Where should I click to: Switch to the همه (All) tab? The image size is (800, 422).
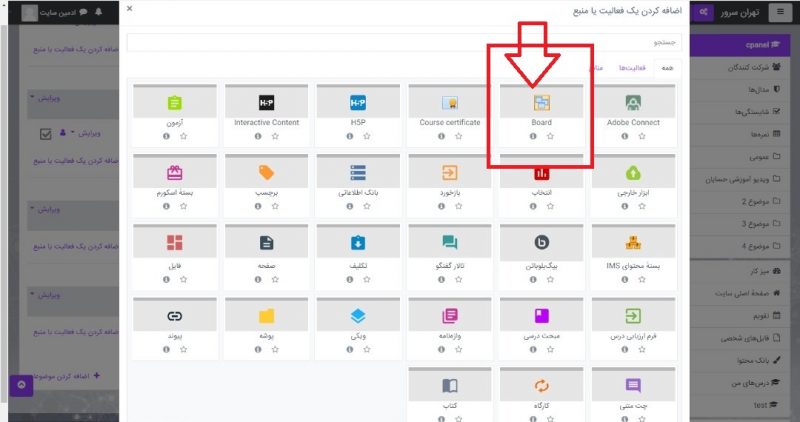click(667, 67)
